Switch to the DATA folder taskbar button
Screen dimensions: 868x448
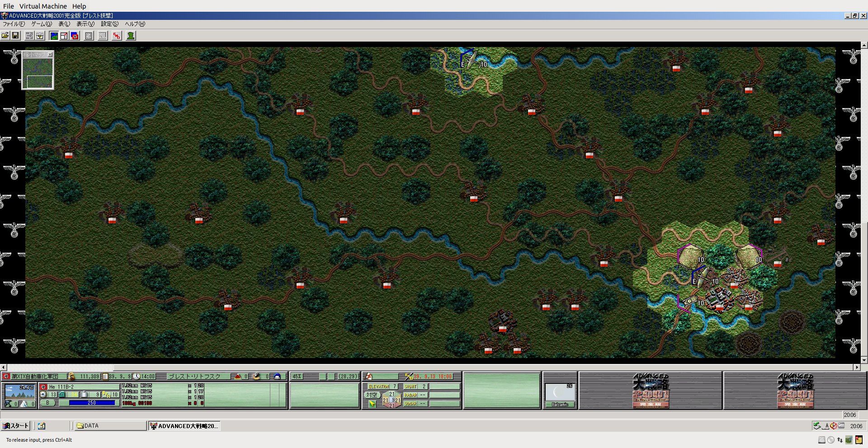click(x=110, y=426)
